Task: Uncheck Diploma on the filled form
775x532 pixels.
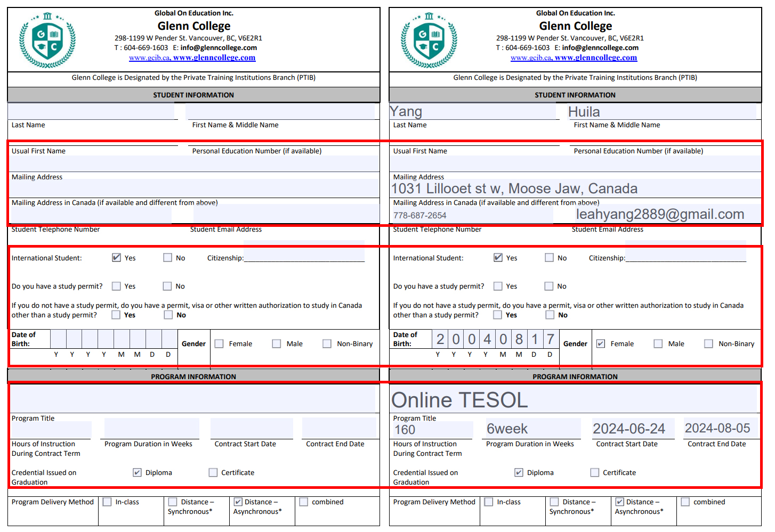Action: (x=519, y=472)
